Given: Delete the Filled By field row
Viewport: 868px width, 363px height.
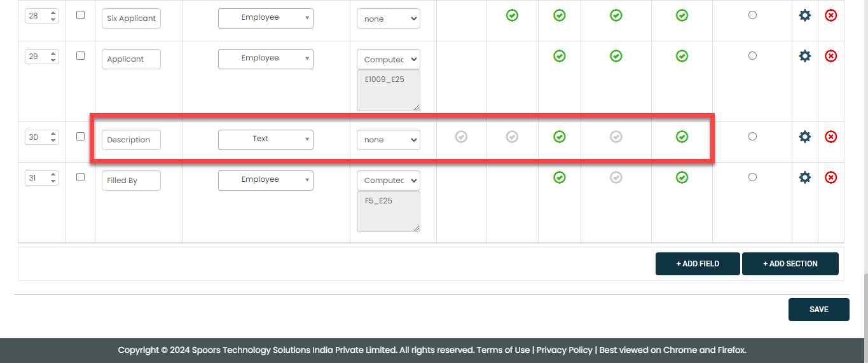Looking at the screenshot, I should (830, 177).
